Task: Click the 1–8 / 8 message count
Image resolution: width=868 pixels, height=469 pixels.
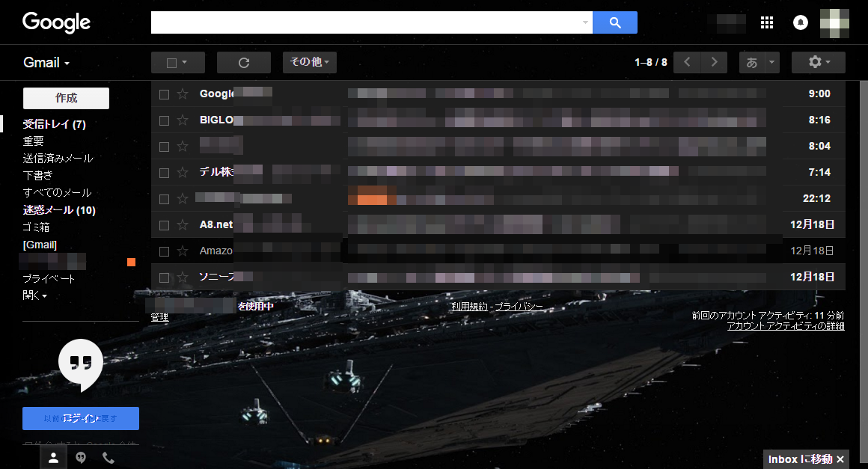Action: pyautogui.click(x=651, y=63)
